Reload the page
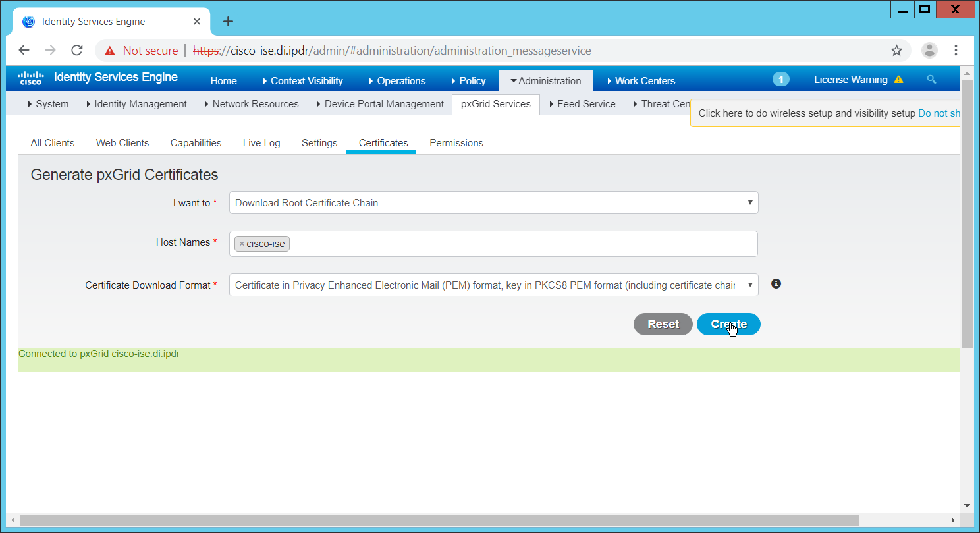The width and height of the screenshot is (980, 533). (x=77, y=51)
